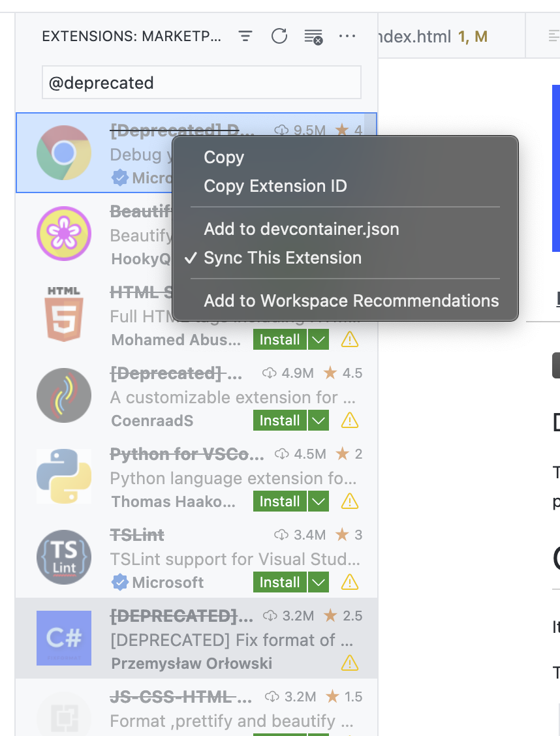The width and height of the screenshot is (560, 736).
Task: Open the Filter Extensions icon
Action: click(245, 37)
